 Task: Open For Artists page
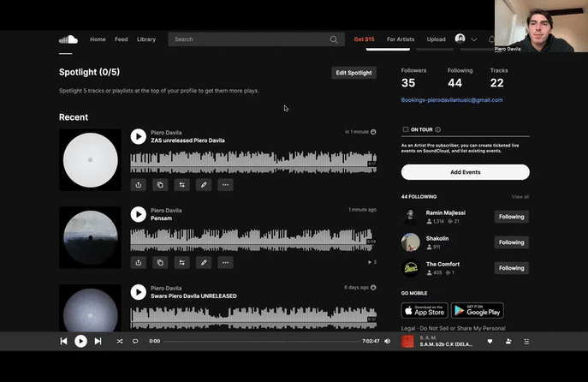tap(401, 39)
